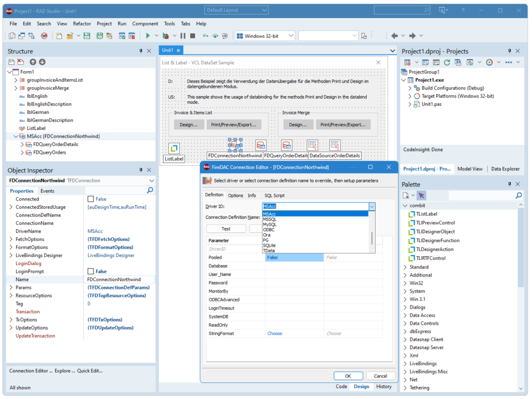
Task: Open the Tools menu
Action: coord(169,24)
